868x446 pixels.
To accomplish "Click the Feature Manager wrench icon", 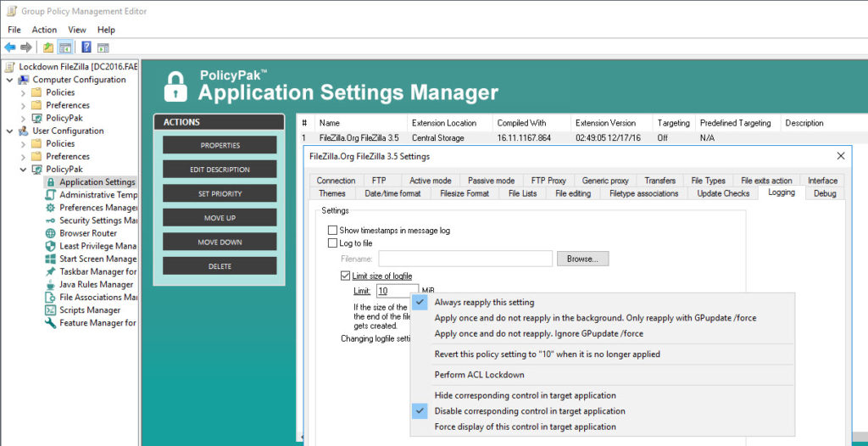I will pos(50,322).
